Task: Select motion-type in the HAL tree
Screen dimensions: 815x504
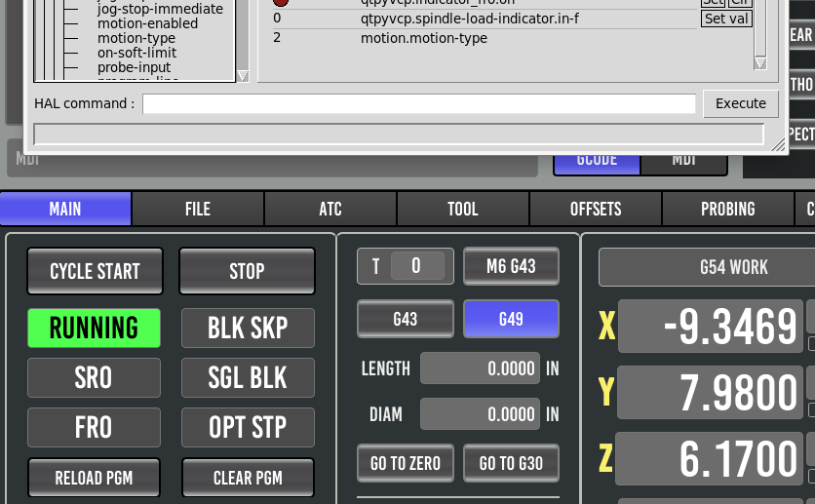Action: [x=136, y=38]
